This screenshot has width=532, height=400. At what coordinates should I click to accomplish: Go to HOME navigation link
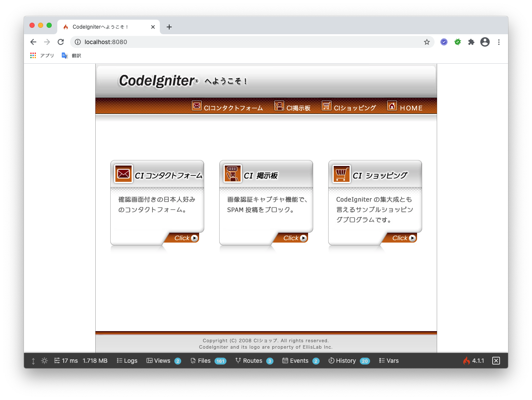point(411,108)
